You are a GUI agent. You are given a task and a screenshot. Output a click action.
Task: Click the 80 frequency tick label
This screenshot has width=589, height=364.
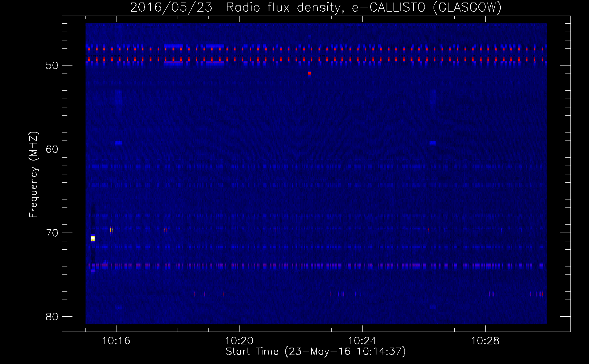click(x=52, y=317)
